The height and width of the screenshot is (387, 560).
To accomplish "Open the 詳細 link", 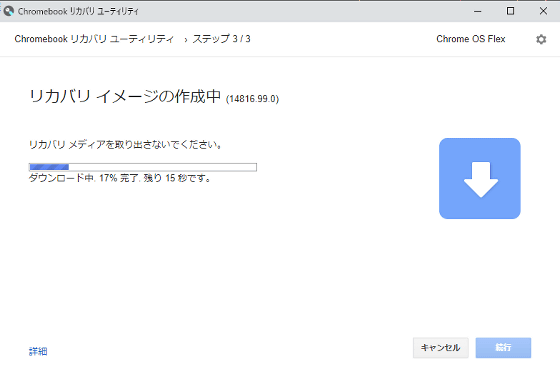I will 38,352.
